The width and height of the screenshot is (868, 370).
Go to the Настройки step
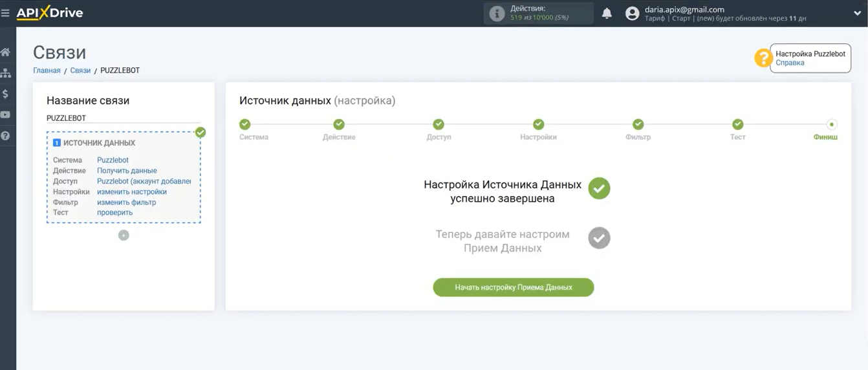click(538, 124)
